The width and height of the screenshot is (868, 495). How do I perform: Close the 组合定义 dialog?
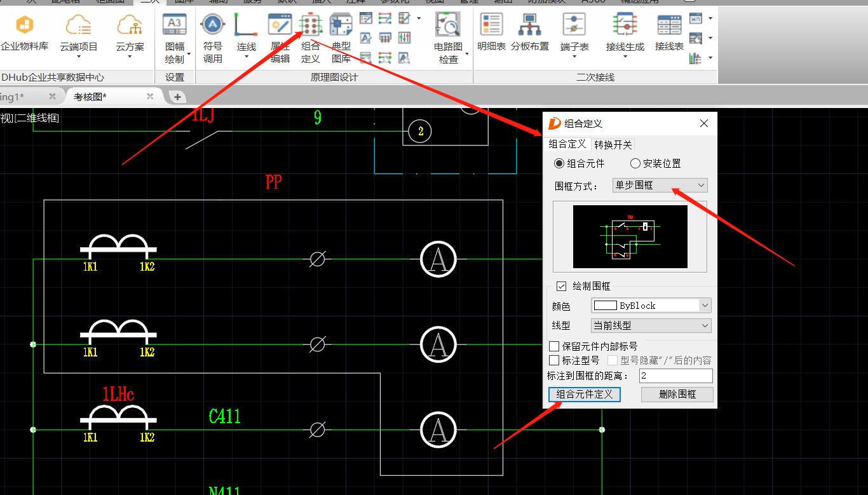704,123
